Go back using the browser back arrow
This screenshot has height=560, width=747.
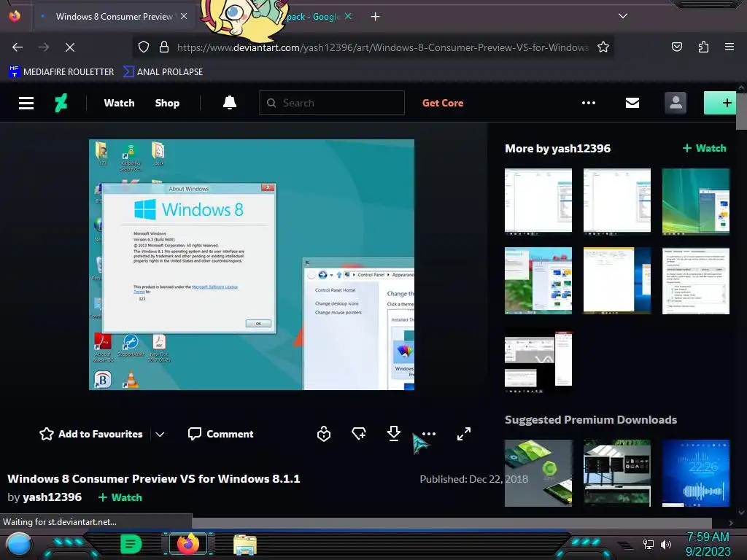18,47
